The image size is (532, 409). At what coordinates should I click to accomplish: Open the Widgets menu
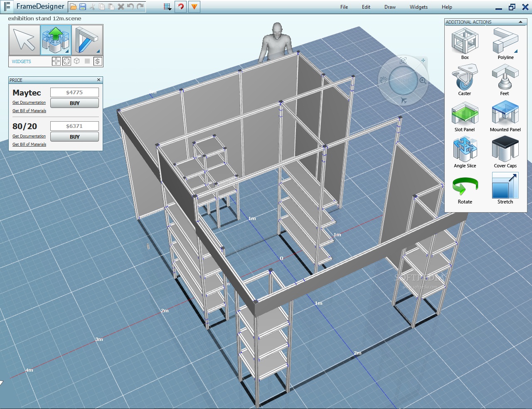coord(419,7)
